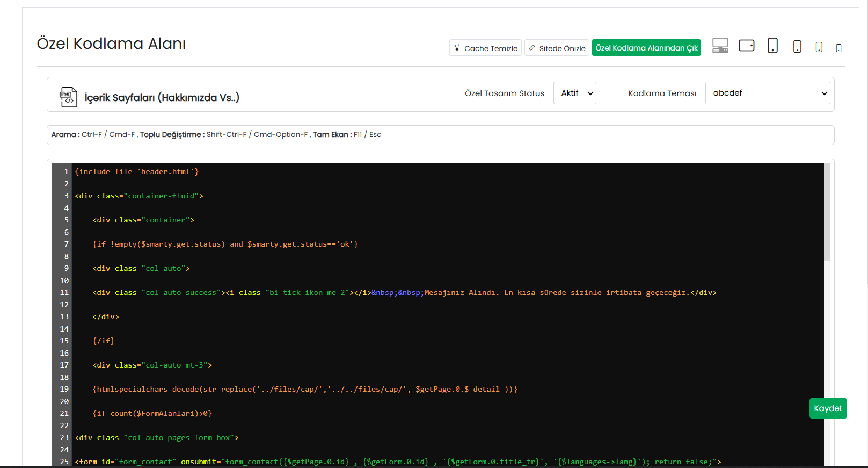The image size is (868, 468).
Task: Click line number 19 in the editor gutter
Action: point(64,389)
